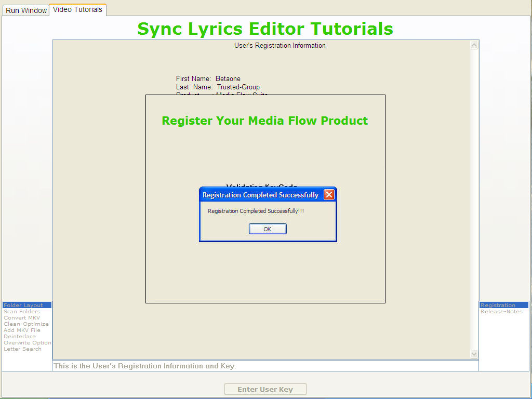
Task: Click the Sync Lyrics Editor Tutorials title
Action: (x=265, y=29)
